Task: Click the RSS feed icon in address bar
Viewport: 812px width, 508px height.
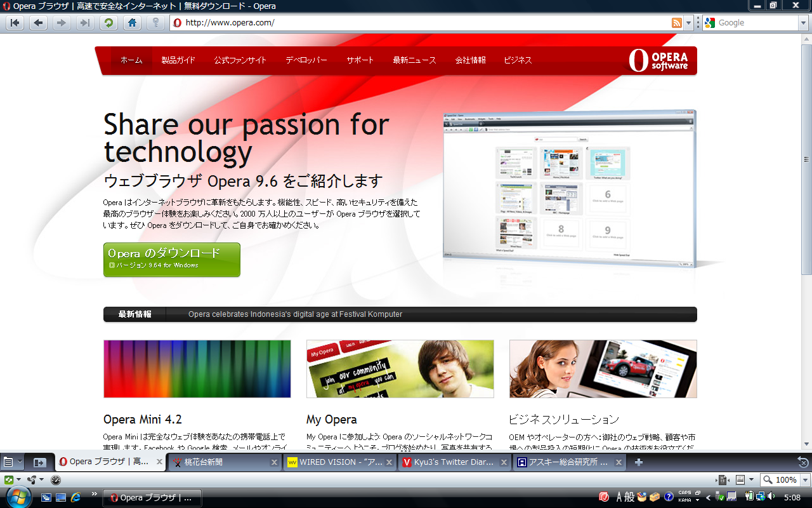Action: click(678, 23)
